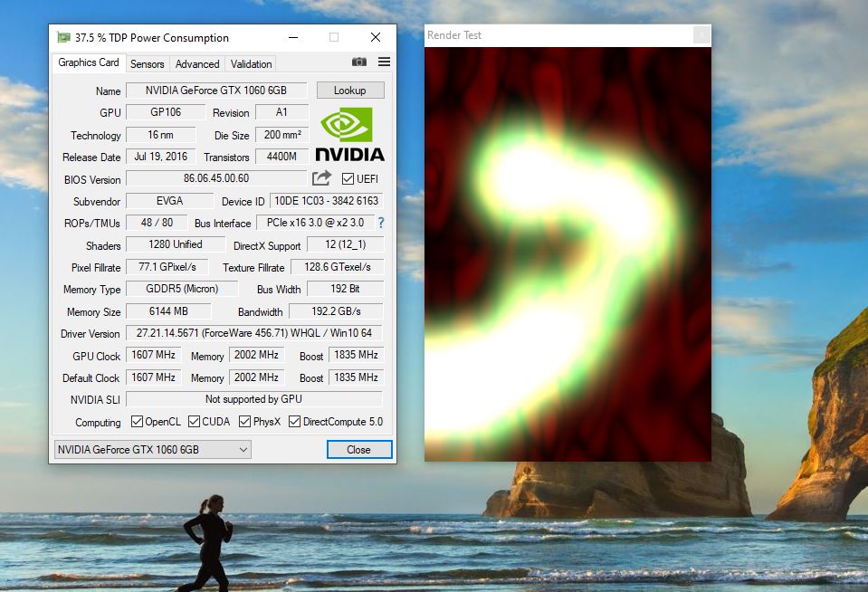
Task: Click the Lookup button
Action: click(x=350, y=91)
